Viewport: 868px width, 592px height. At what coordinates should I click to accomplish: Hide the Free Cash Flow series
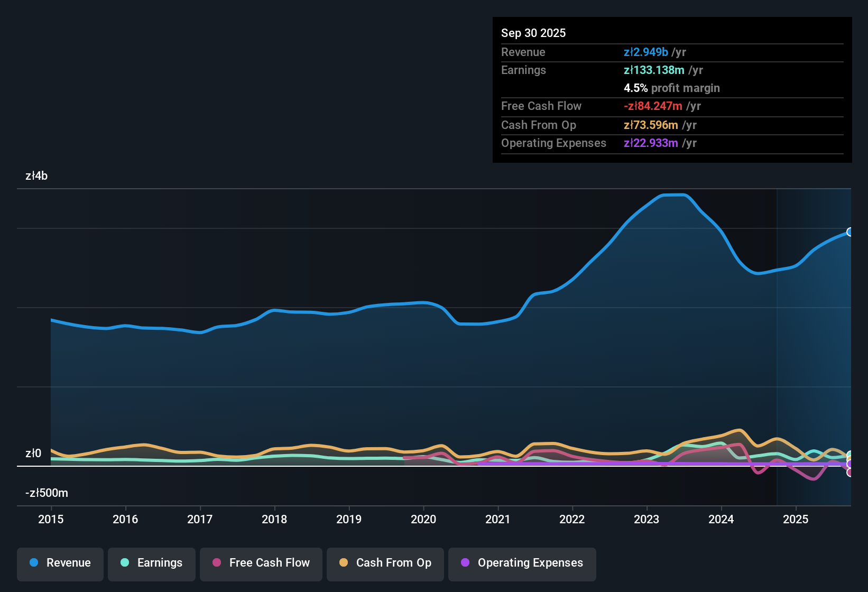[261, 563]
